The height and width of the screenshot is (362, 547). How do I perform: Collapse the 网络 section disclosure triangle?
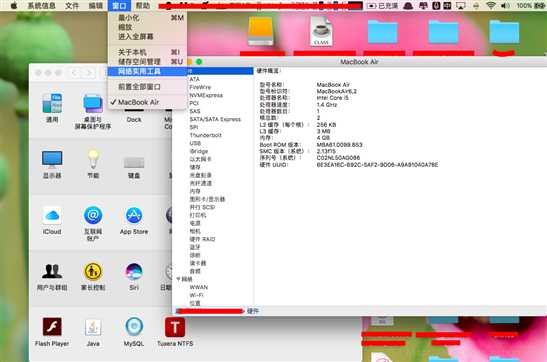coord(178,279)
